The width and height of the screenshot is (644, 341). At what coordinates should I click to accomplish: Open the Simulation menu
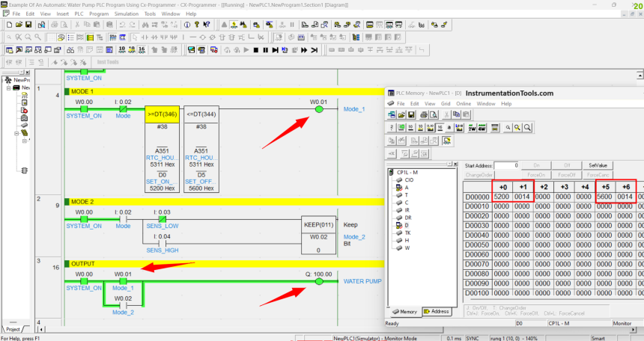point(127,14)
